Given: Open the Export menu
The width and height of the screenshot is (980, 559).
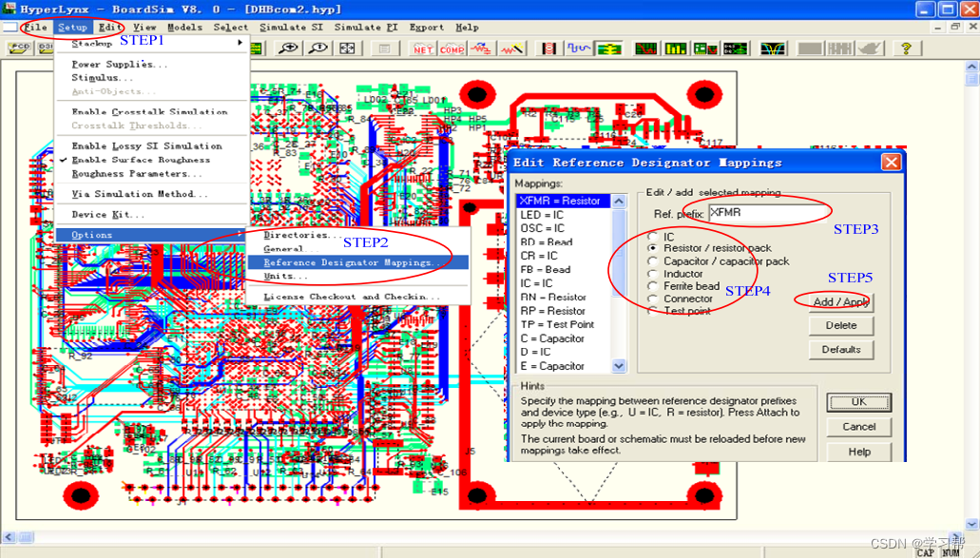Looking at the screenshot, I should tap(427, 28).
